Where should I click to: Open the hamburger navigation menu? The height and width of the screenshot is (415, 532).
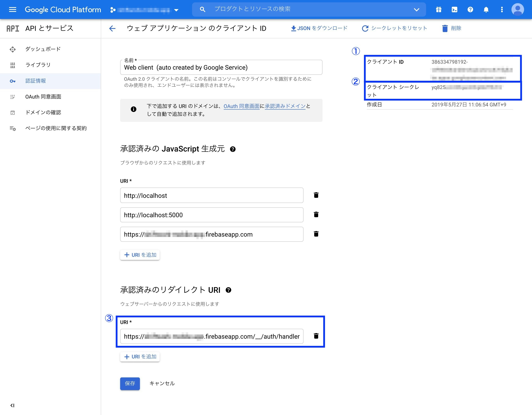(x=12, y=9)
